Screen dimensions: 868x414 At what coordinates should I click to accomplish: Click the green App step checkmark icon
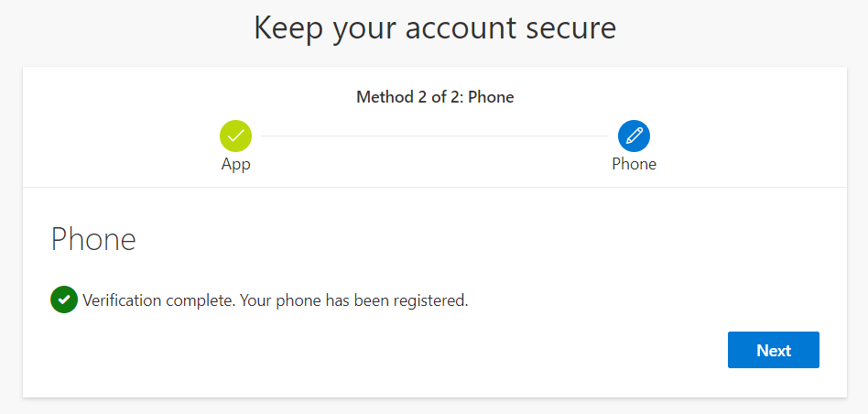tap(235, 136)
